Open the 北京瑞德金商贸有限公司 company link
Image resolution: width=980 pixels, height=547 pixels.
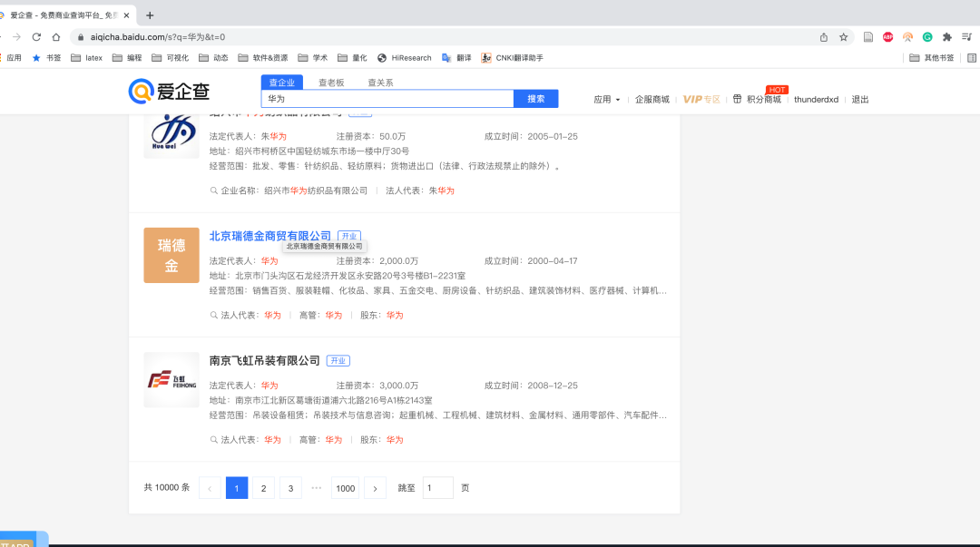click(x=270, y=236)
